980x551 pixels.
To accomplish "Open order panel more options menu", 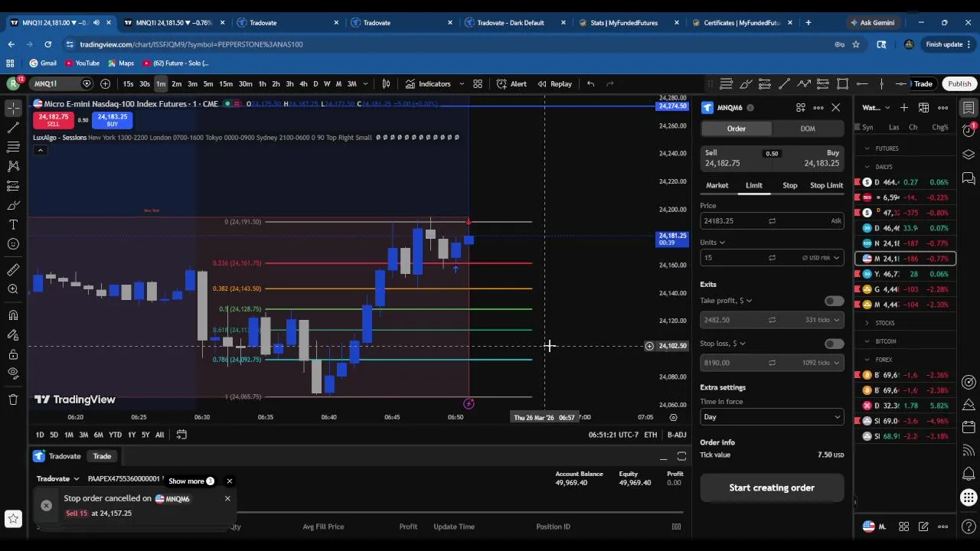I will (x=818, y=108).
